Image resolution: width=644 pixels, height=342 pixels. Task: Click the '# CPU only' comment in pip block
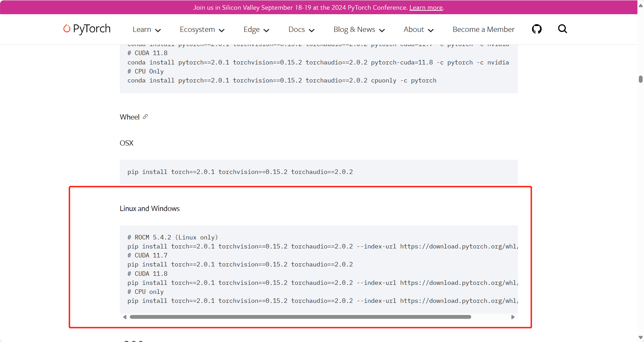coord(145,292)
